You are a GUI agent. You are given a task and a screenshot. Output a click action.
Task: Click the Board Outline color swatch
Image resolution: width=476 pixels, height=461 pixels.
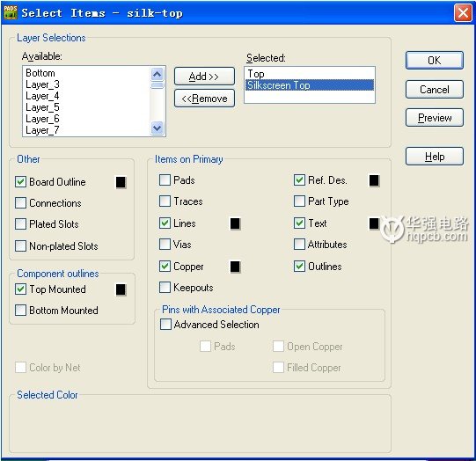[121, 182]
